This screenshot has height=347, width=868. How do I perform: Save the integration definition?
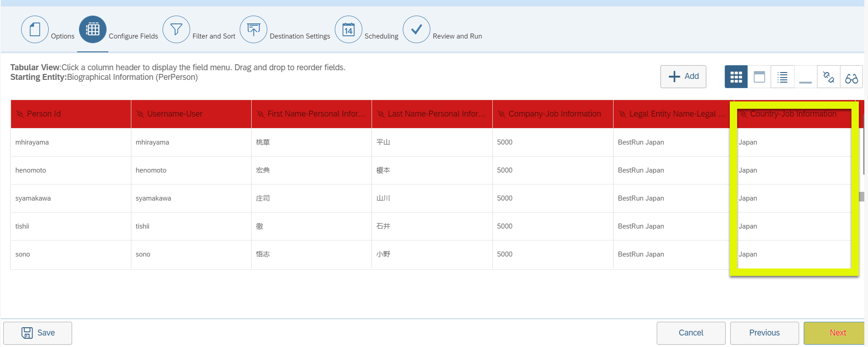point(38,333)
